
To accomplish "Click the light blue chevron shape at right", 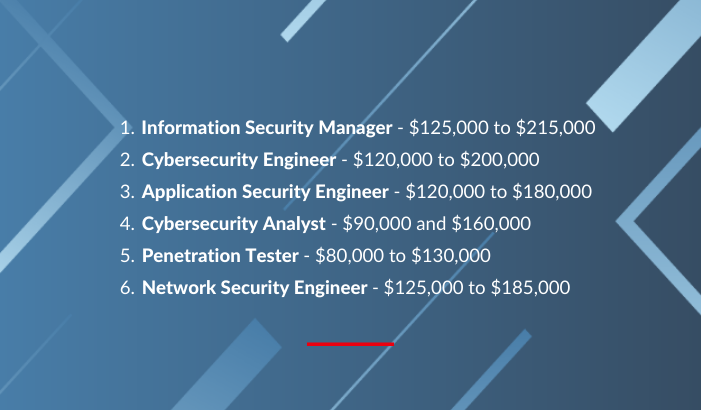I will tap(657, 222).
